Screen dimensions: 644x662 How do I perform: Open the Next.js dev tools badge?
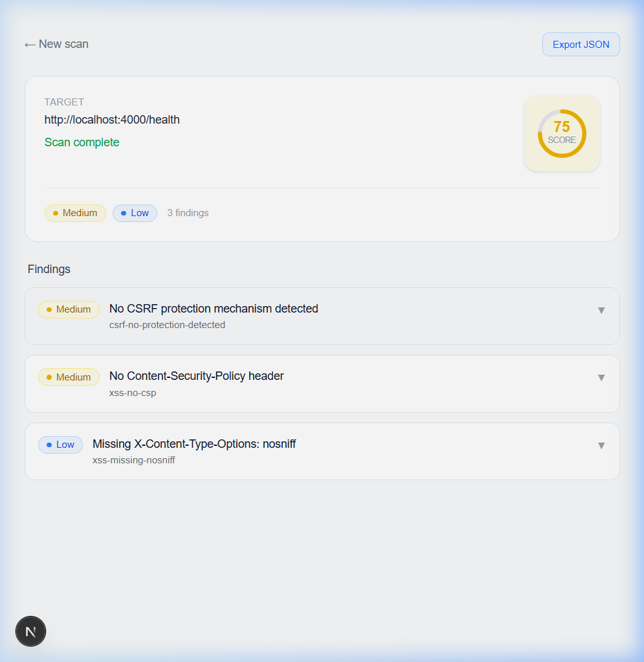pyautogui.click(x=31, y=631)
